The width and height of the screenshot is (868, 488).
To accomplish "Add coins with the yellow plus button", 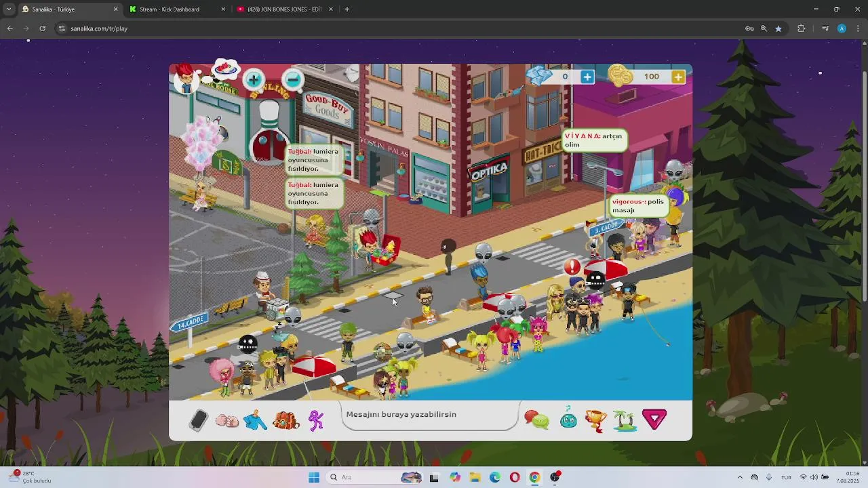I will click(678, 77).
